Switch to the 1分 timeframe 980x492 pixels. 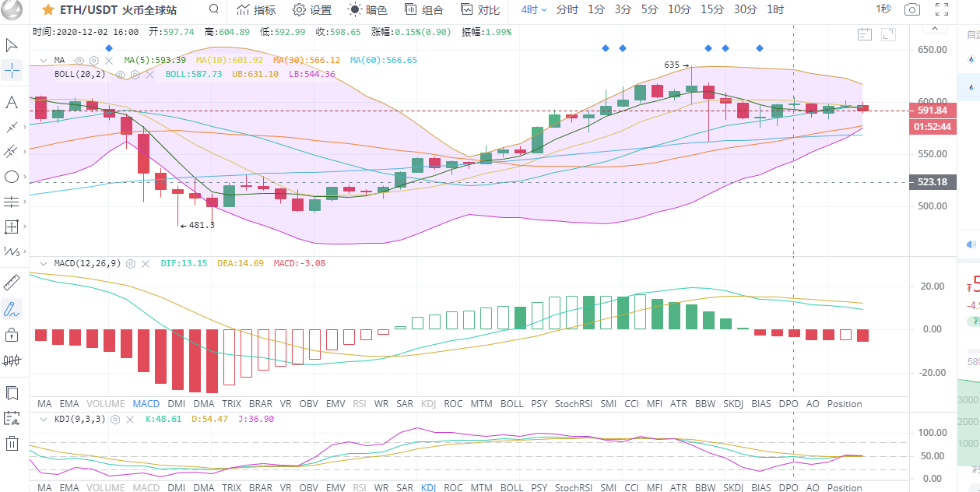pos(596,10)
